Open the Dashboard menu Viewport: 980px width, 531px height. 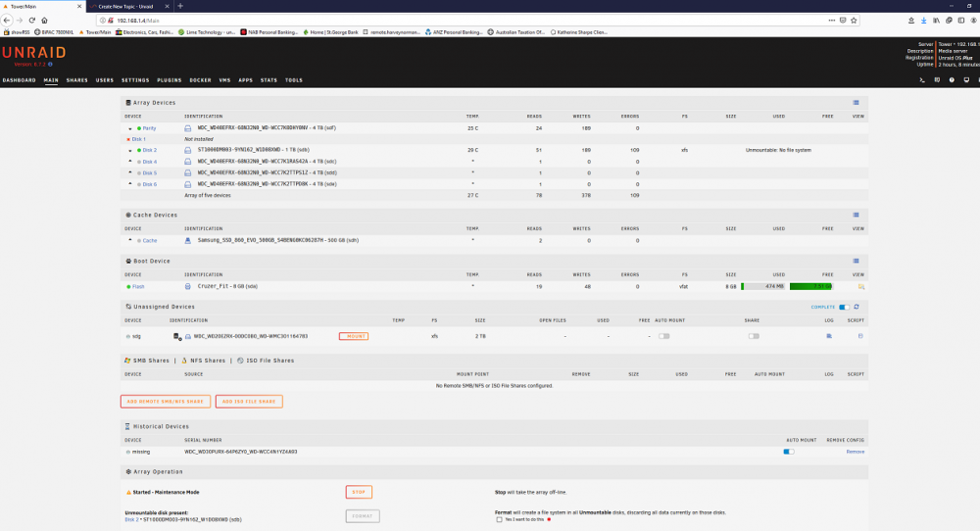point(19,80)
